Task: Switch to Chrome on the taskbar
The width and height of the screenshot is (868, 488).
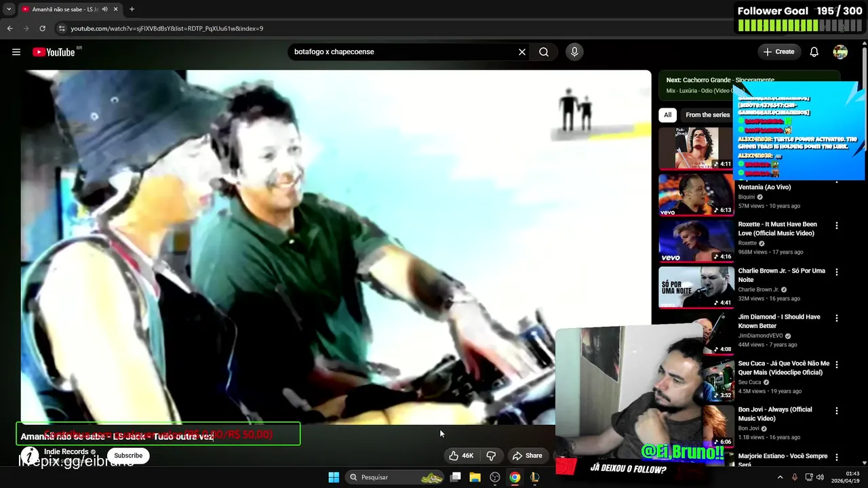Action: [515, 477]
